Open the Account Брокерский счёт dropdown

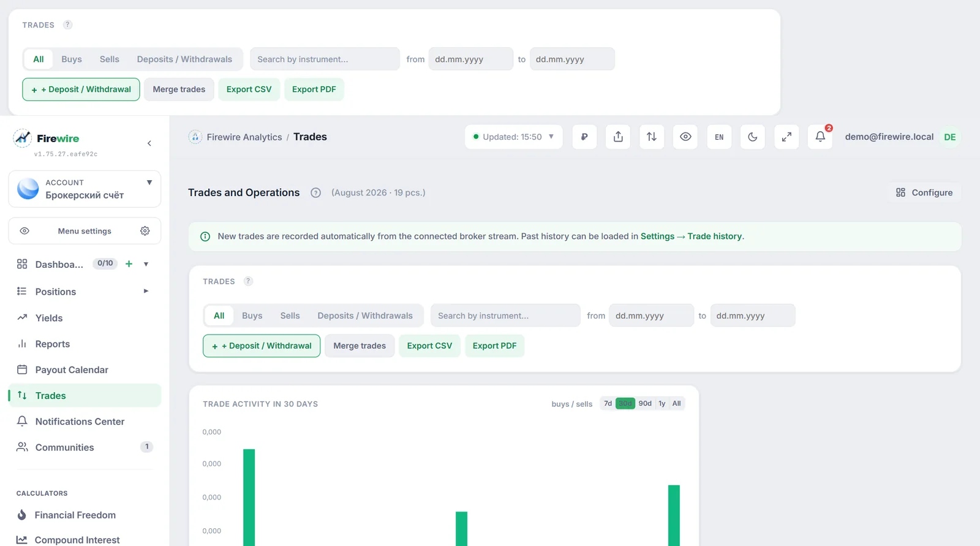tap(85, 189)
